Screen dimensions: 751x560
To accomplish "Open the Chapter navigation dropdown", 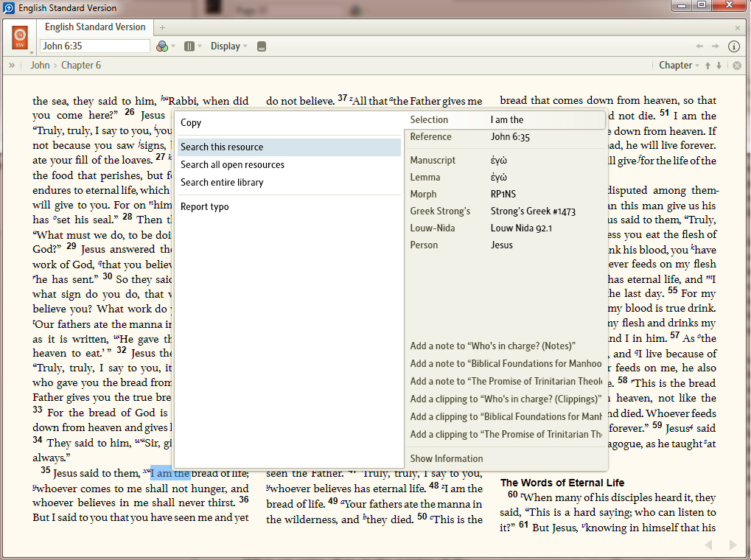I will coord(679,65).
